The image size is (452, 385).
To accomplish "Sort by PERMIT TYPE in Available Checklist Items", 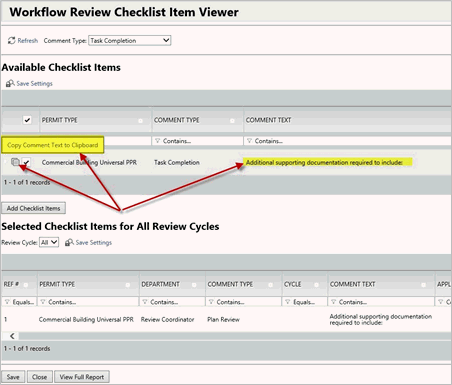I will (x=59, y=120).
